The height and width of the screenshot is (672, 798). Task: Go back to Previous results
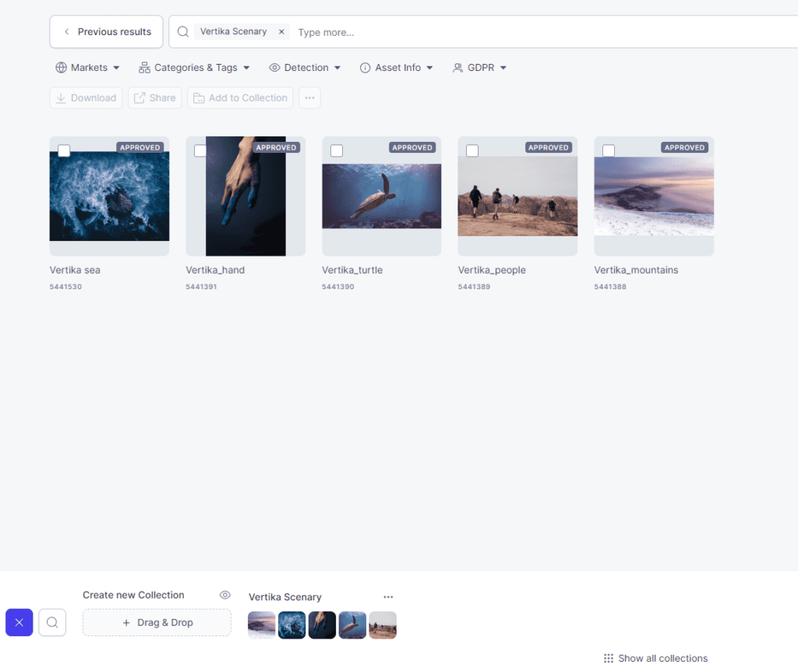pos(107,32)
